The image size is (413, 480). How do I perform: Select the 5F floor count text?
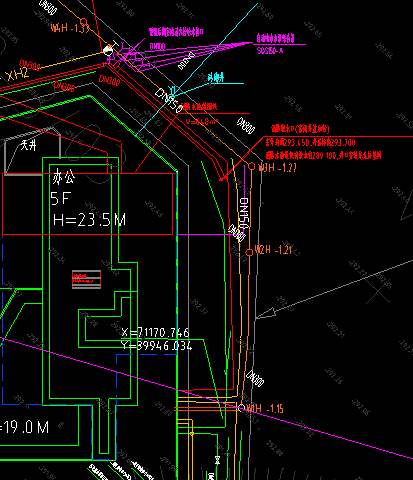coord(60,199)
